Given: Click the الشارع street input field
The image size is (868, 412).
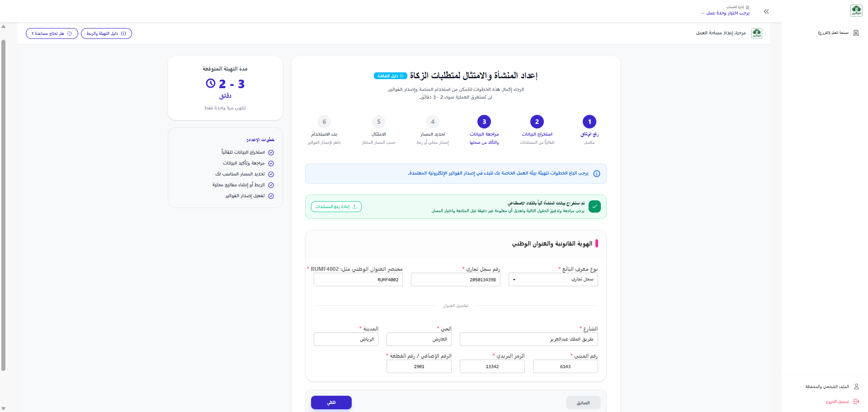Looking at the screenshot, I should pos(529,339).
